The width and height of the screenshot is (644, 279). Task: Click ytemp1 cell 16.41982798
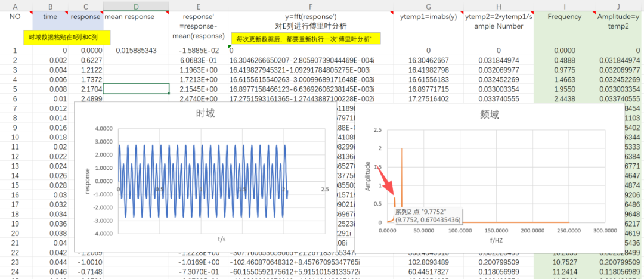[428, 69]
